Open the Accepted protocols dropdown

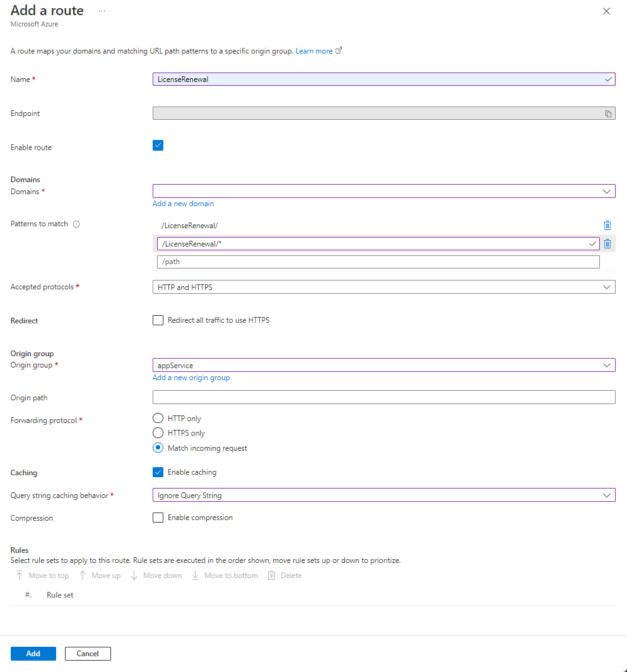[x=384, y=287]
